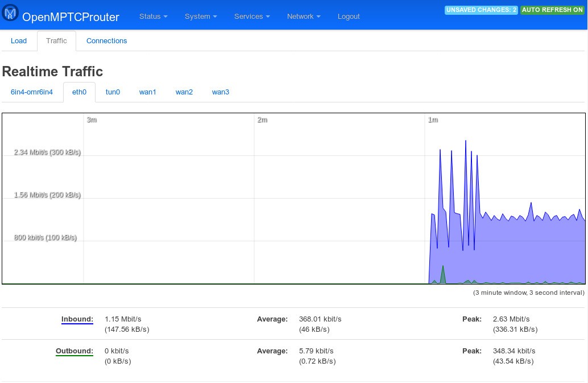Click the OpenMPTCProuter brand title

[71, 17]
